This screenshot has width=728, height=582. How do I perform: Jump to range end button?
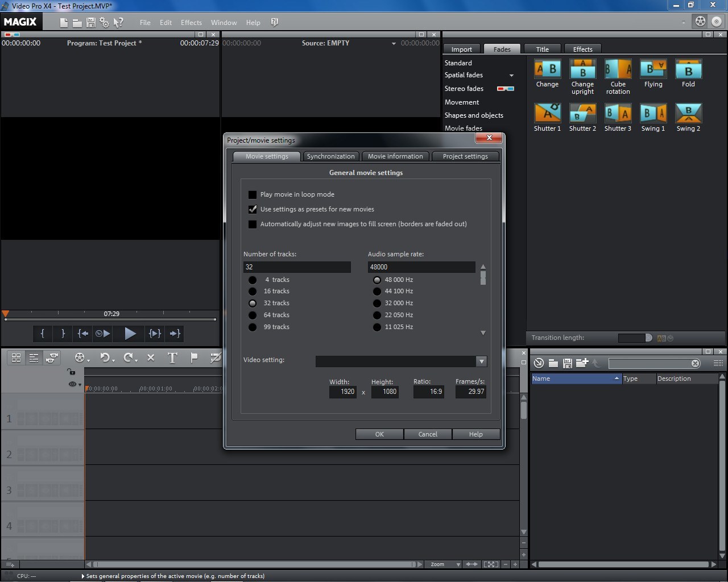(x=175, y=334)
